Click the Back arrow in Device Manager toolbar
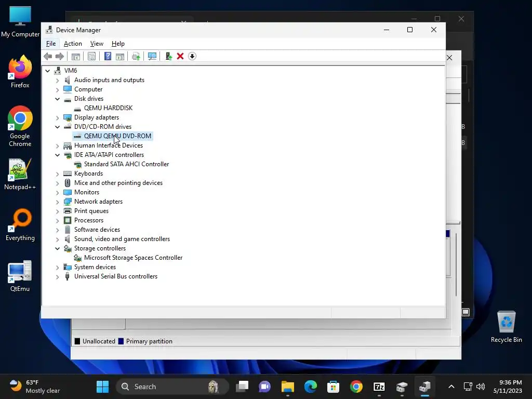 [48, 56]
